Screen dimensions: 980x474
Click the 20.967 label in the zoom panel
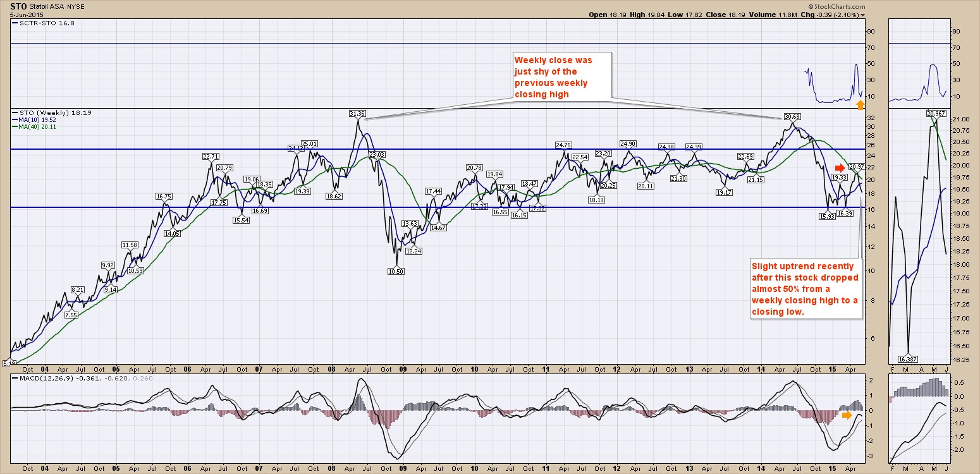[936, 114]
